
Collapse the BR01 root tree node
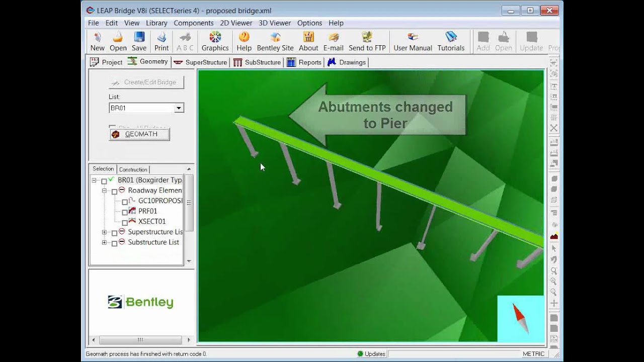tap(94, 180)
